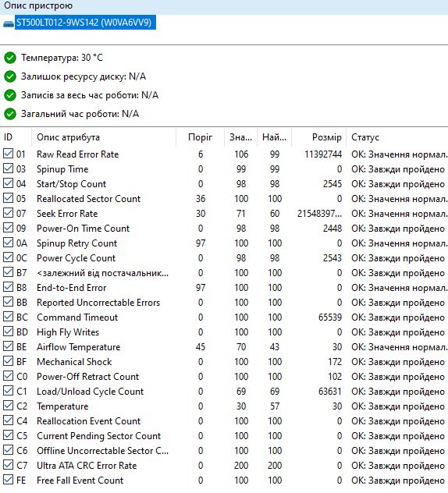Toggle the FE Free Fall Event Count checkbox

click(x=8, y=480)
